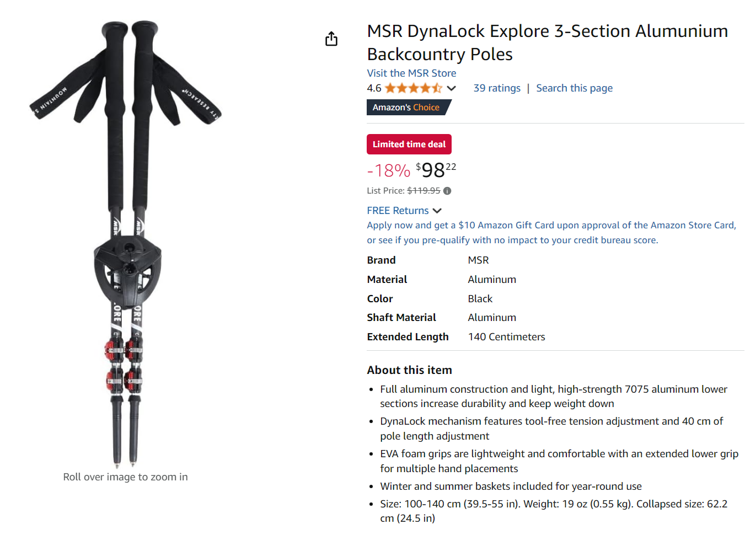Click the product title heading
Viewport: 756px width, 535px height.
coord(548,42)
